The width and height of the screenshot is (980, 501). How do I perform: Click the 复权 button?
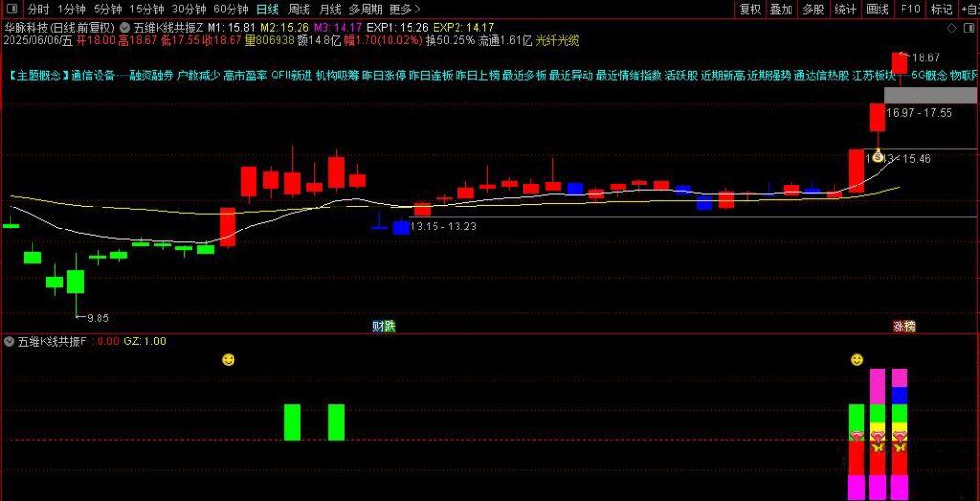751,10
